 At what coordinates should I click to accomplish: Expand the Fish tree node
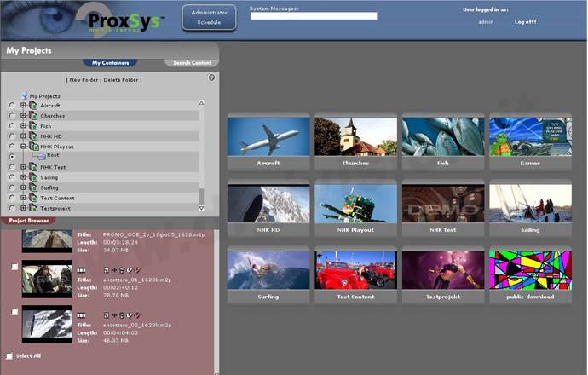(23, 125)
